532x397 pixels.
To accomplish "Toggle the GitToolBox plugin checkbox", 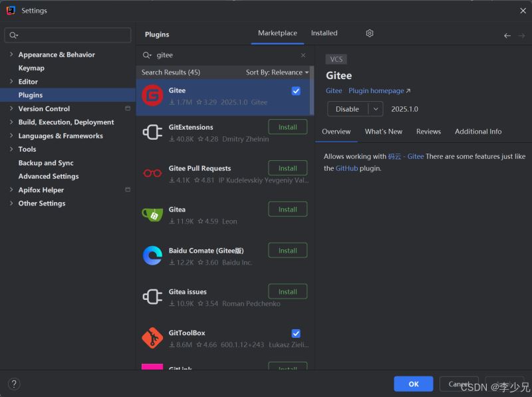I will pos(296,334).
